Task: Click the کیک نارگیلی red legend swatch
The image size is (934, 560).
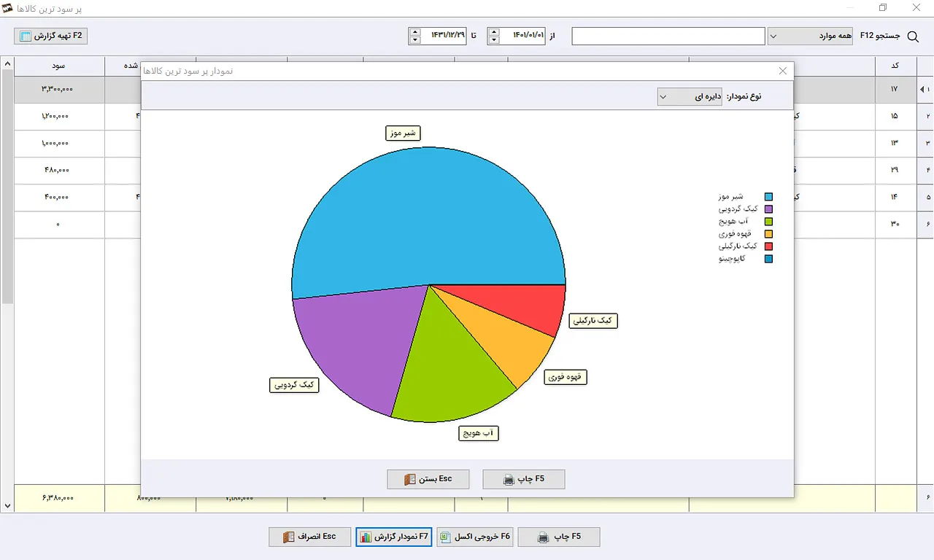Action: pos(768,246)
